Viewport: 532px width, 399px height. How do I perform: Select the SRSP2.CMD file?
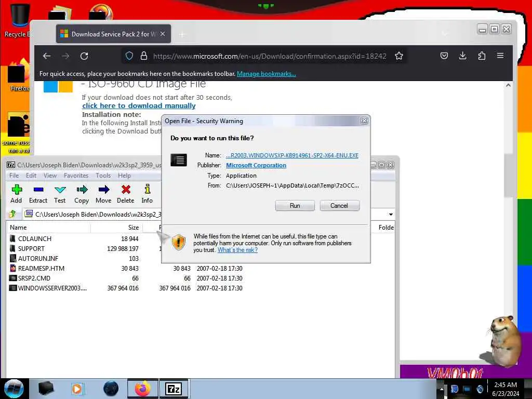point(126,278)
